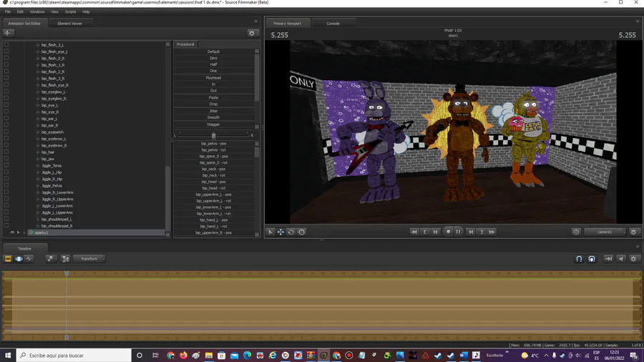This screenshot has width=644, height=362.
Task: Toggle the work camera icon
Action: (576, 232)
